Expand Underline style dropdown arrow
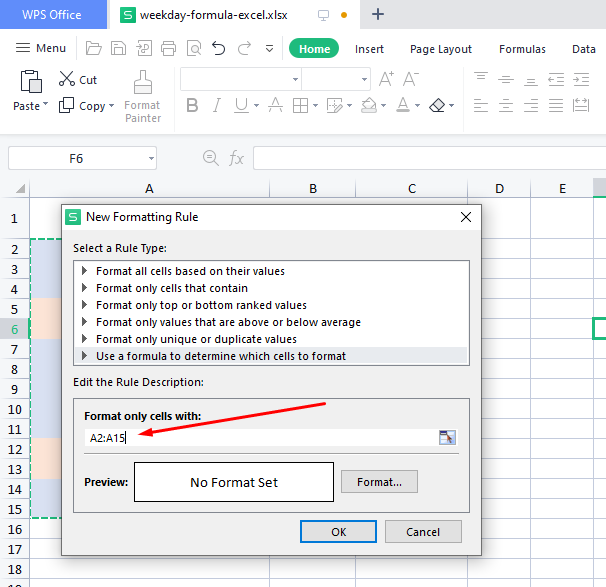The image size is (606, 587). (x=256, y=105)
